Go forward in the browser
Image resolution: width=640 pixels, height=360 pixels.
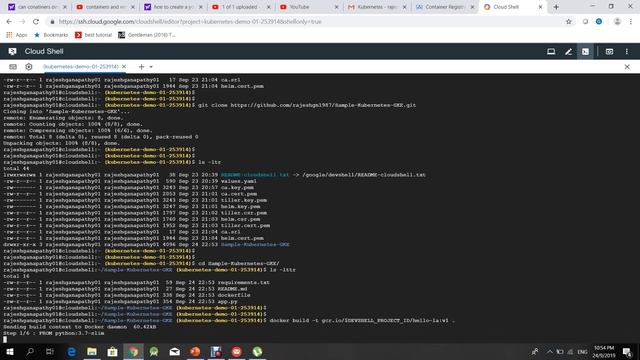coord(22,22)
